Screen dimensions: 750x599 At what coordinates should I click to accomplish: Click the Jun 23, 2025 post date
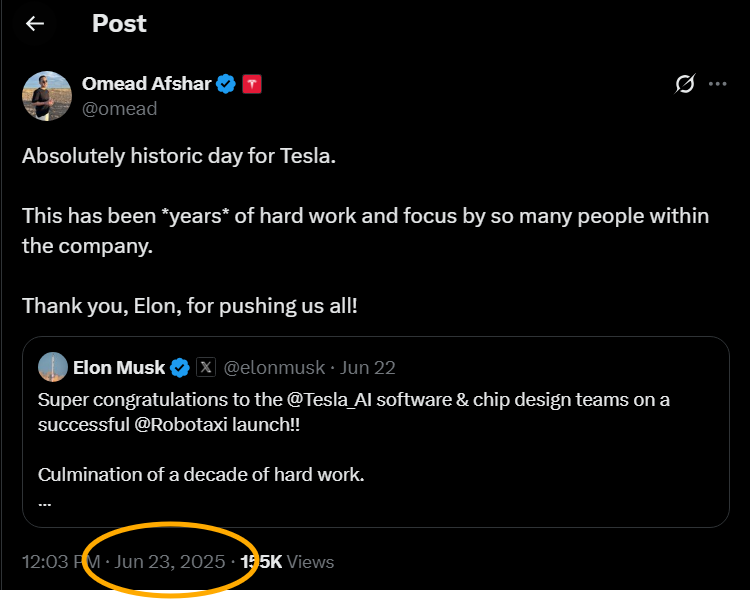[x=169, y=562]
